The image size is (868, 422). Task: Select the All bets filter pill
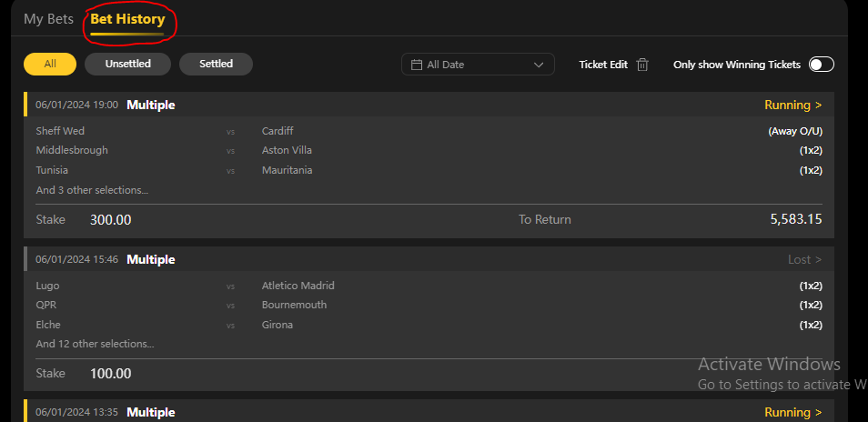[49, 64]
